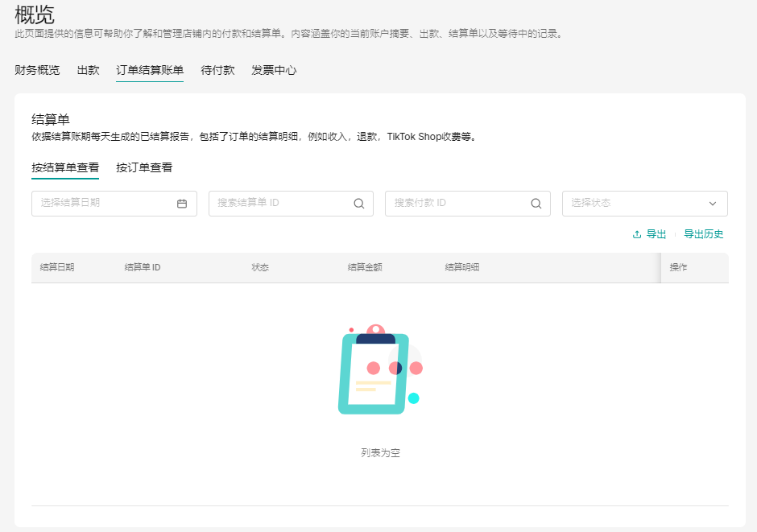Screen dimensions: 757x532
Task: Click into the 搜索结算单 ID search field
Action: [x=282, y=204]
